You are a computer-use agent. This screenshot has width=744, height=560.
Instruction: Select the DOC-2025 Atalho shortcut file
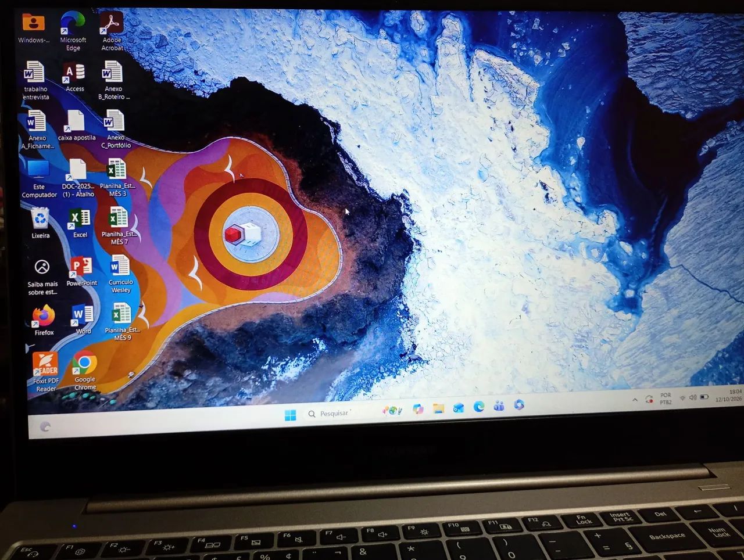(x=78, y=178)
